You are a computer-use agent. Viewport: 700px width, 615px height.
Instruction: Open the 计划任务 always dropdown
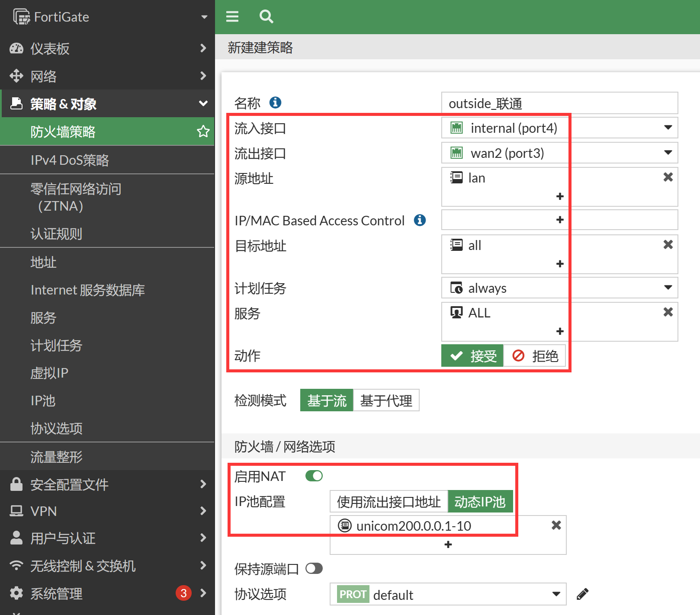[559, 288]
